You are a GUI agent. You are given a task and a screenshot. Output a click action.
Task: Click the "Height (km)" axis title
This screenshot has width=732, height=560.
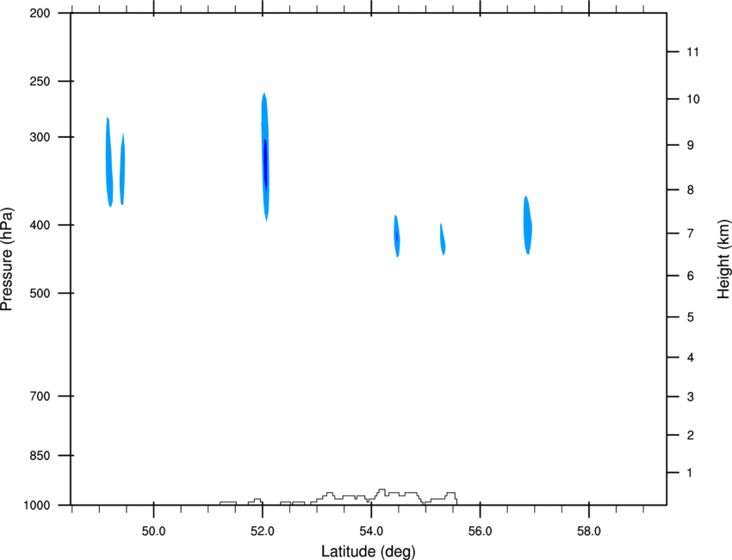tap(723, 258)
